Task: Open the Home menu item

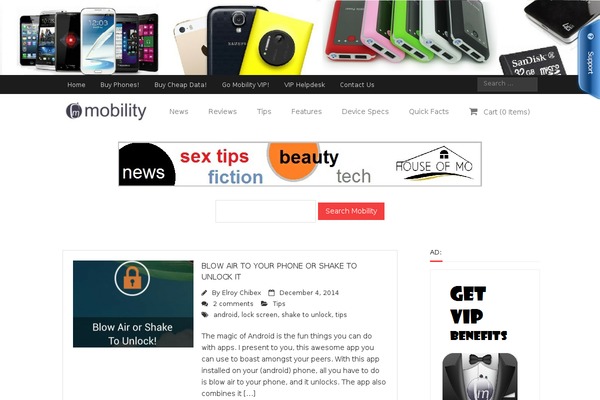Action: [x=76, y=85]
